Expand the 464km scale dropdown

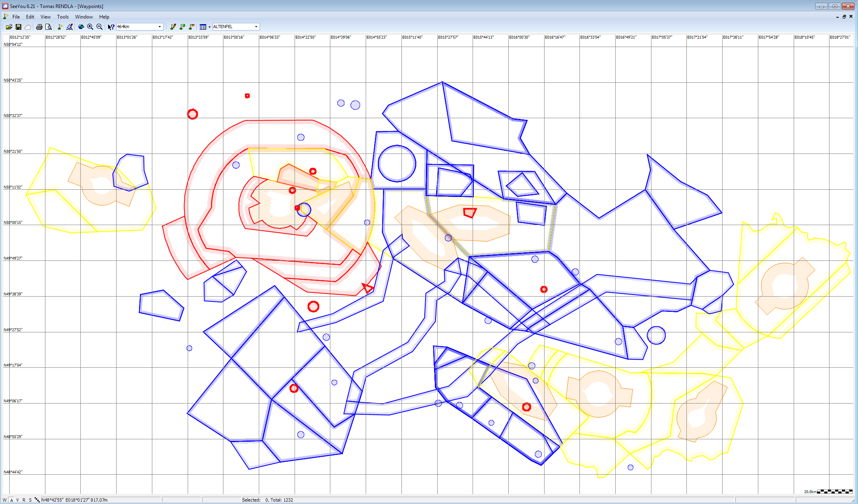(160, 27)
